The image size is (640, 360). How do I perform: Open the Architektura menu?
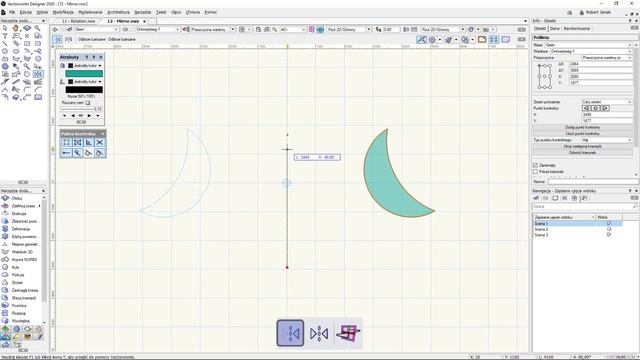pyautogui.click(x=118, y=12)
